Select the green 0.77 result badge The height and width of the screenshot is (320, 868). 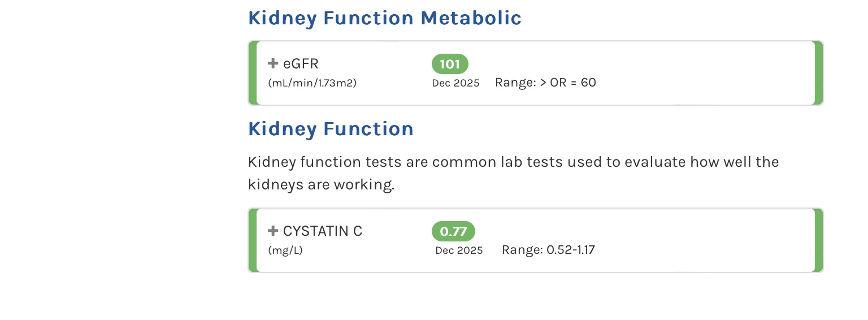pyautogui.click(x=453, y=231)
